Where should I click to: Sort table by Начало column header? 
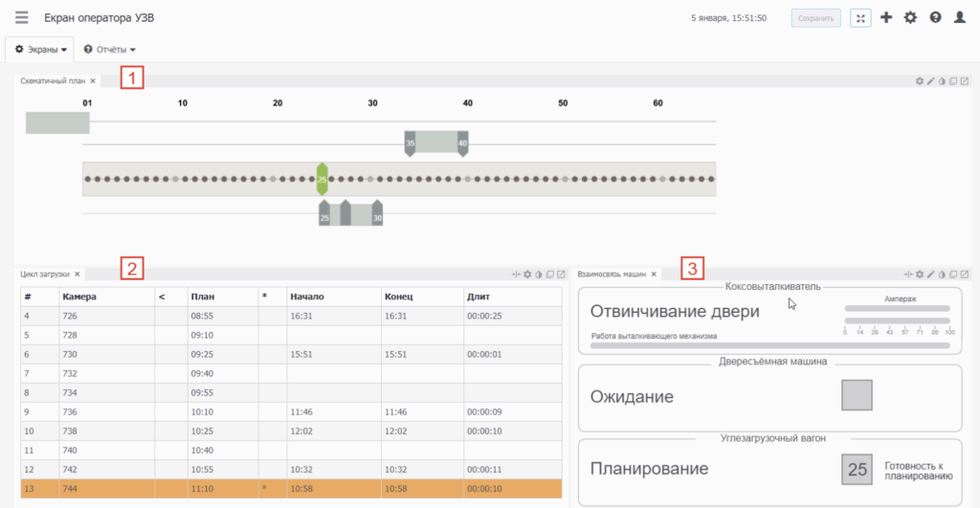tap(334, 297)
